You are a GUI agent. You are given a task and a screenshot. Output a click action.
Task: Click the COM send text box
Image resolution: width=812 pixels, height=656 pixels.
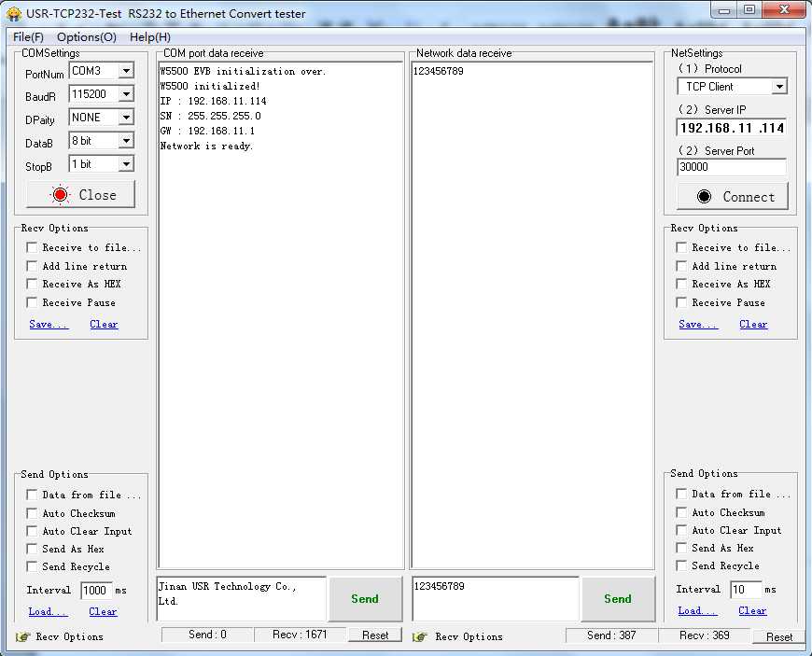(x=242, y=598)
